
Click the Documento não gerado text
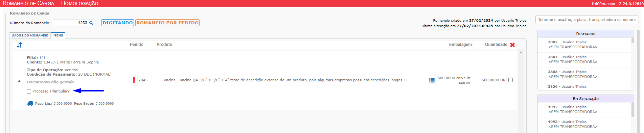tap(50, 82)
